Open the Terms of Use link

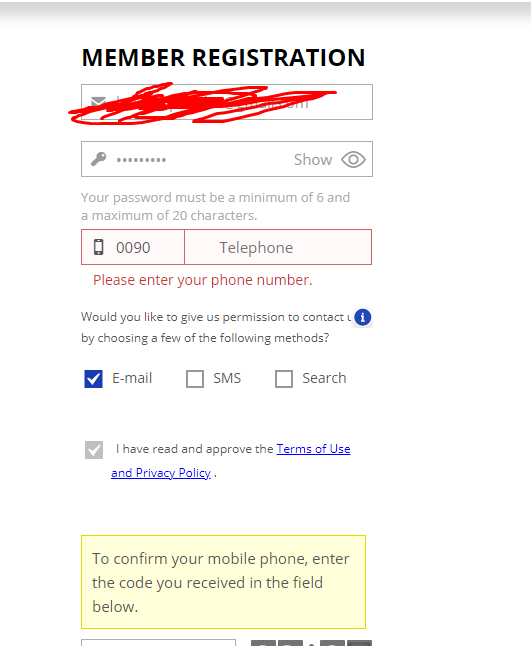pyautogui.click(x=313, y=449)
